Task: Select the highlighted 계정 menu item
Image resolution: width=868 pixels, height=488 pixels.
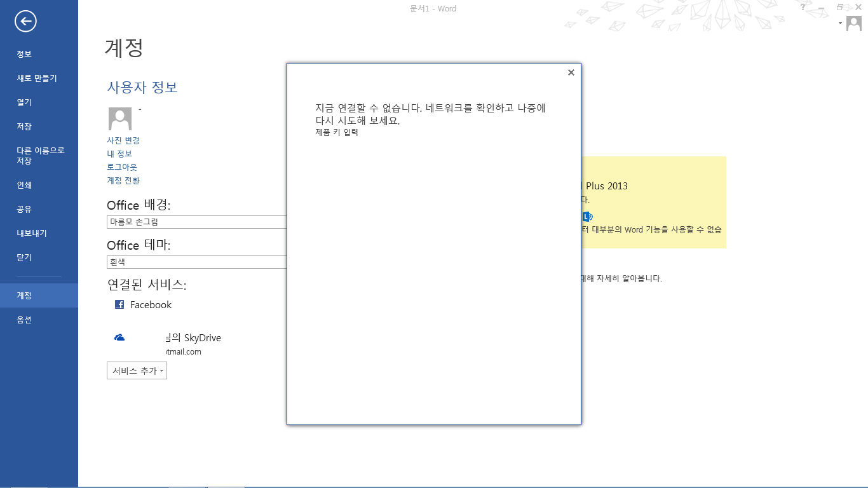Action: 39,295
